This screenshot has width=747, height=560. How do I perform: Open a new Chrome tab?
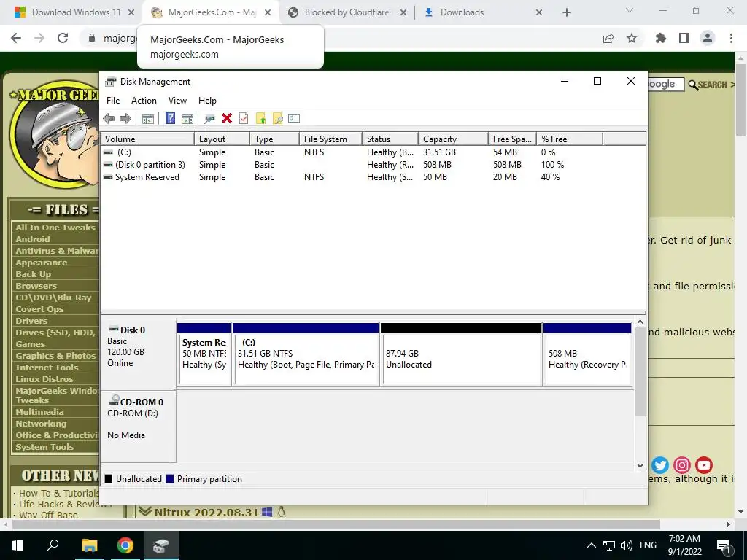coord(566,13)
